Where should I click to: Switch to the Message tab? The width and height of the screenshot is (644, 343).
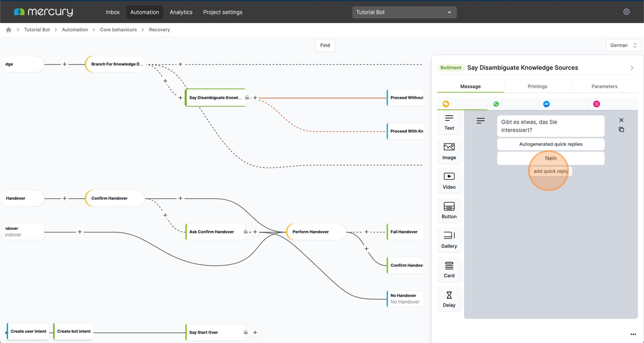[470, 87]
